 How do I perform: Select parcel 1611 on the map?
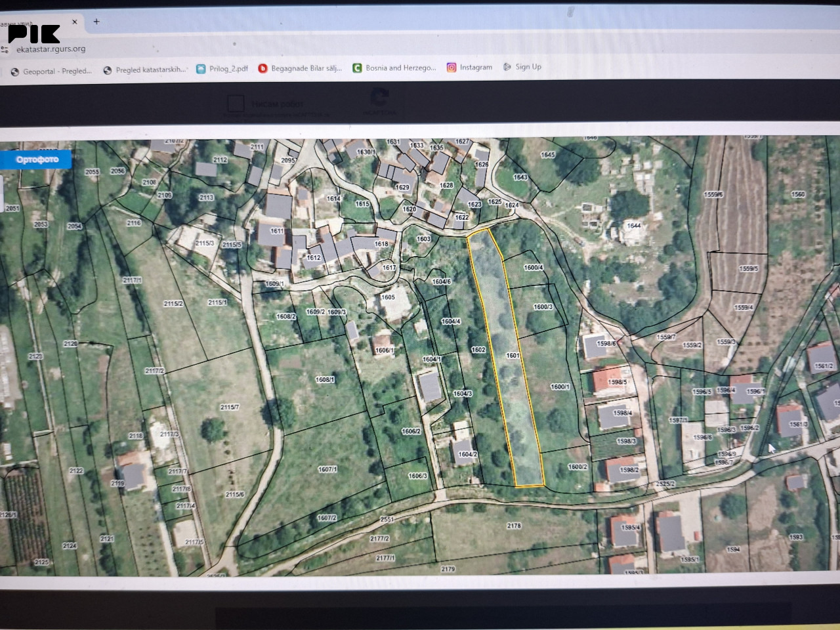(277, 231)
